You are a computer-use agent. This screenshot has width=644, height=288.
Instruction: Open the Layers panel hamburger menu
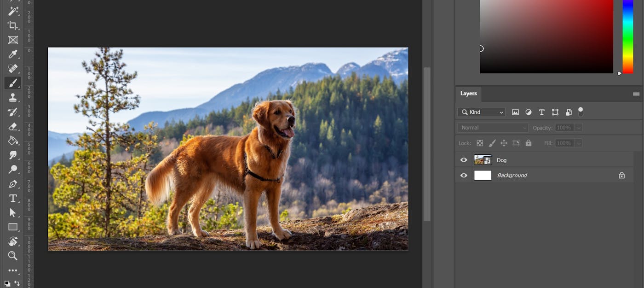coord(636,94)
